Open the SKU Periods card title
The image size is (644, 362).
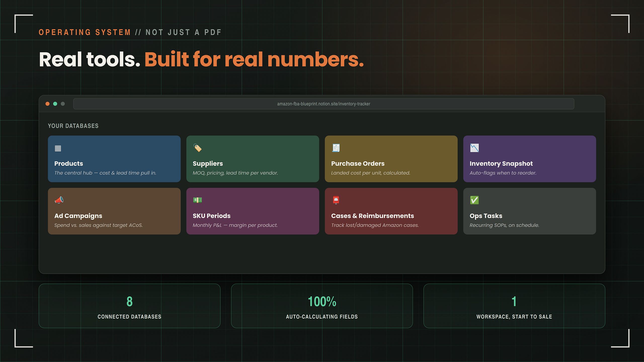coord(212,216)
